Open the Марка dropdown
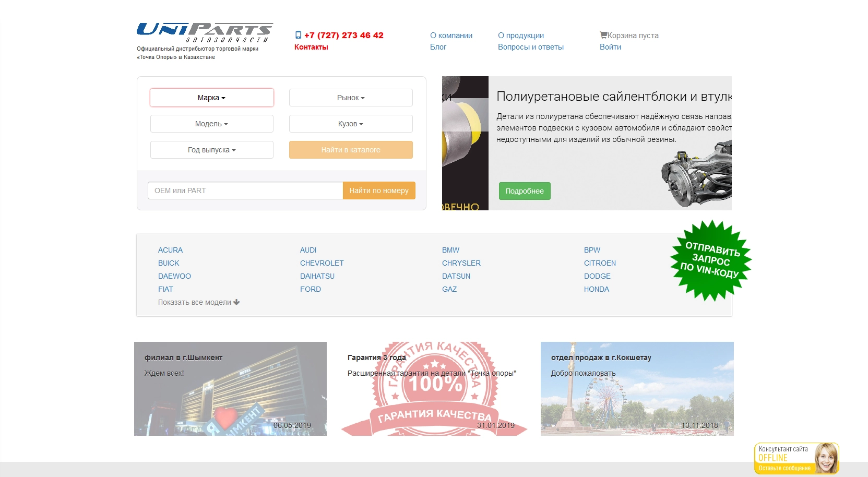868x477 pixels. (212, 98)
